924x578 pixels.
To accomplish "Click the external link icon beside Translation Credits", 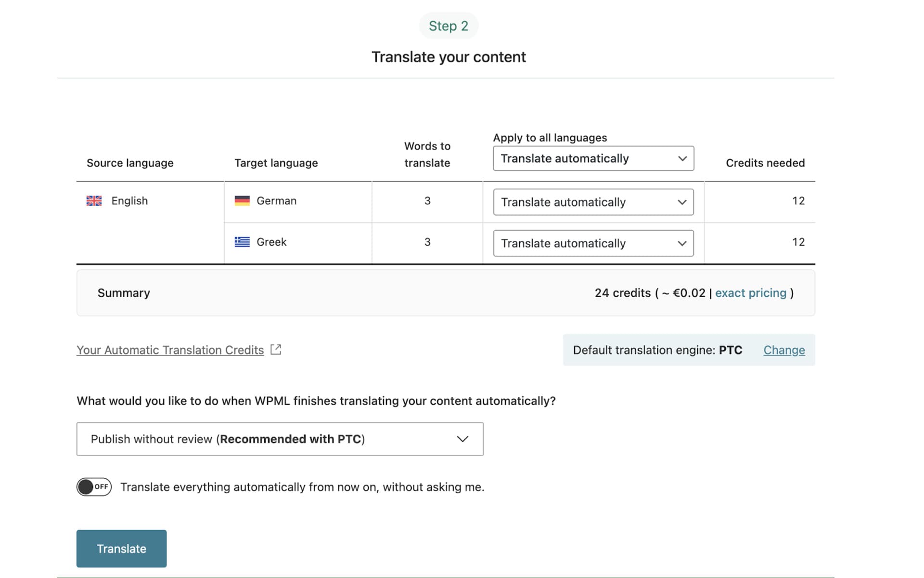I will click(x=276, y=350).
